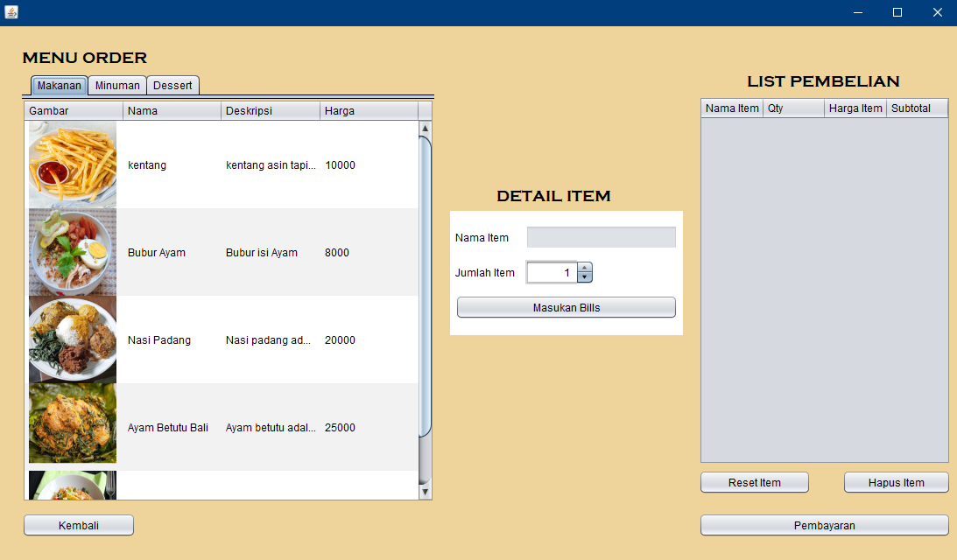Click the Pembayaran button
The width and height of the screenshot is (957, 560).
pos(824,526)
